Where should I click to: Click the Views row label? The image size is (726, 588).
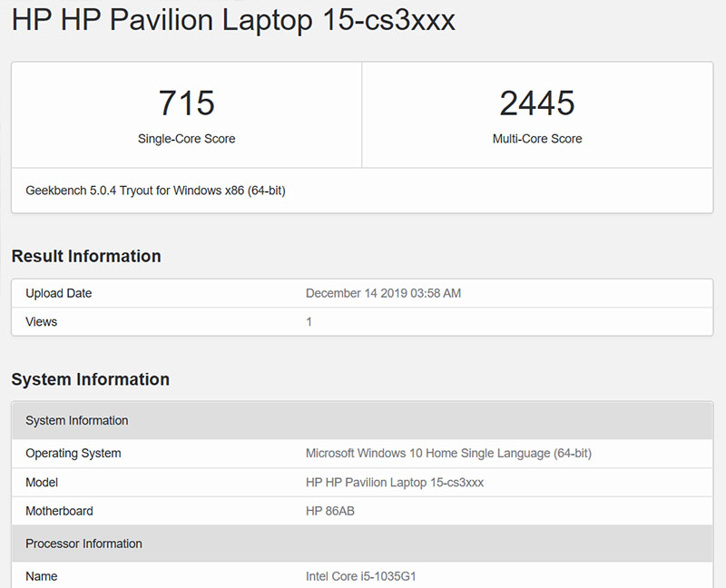point(41,322)
